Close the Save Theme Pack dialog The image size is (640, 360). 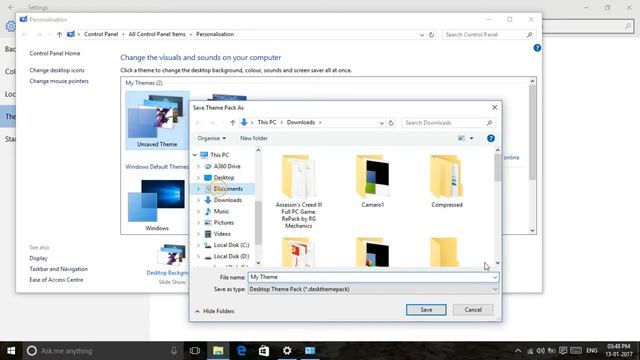494,107
